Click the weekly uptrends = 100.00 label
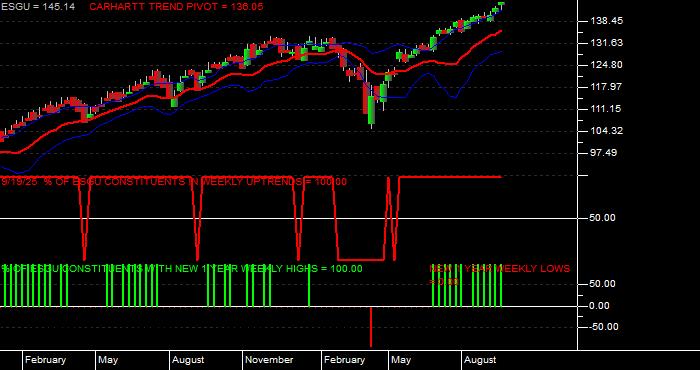This screenshot has width=700, height=370. (x=174, y=182)
